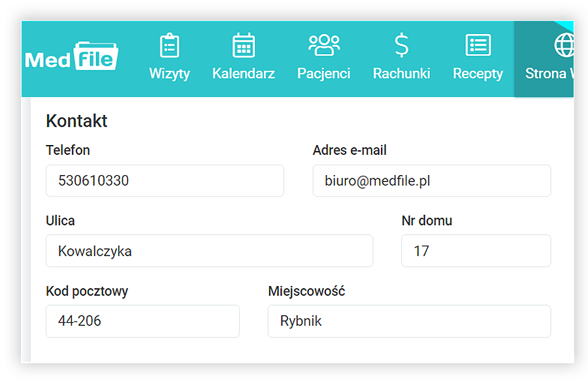This screenshot has height=392, width=588.
Task: Select the Kod pocztowy field with 44-206
Action: pyautogui.click(x=142, y=321)
